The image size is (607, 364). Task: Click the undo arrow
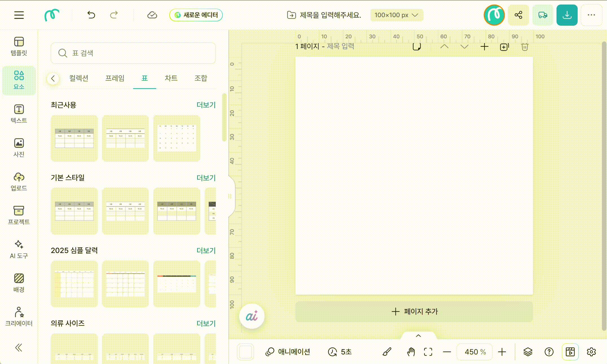[91, 15]
